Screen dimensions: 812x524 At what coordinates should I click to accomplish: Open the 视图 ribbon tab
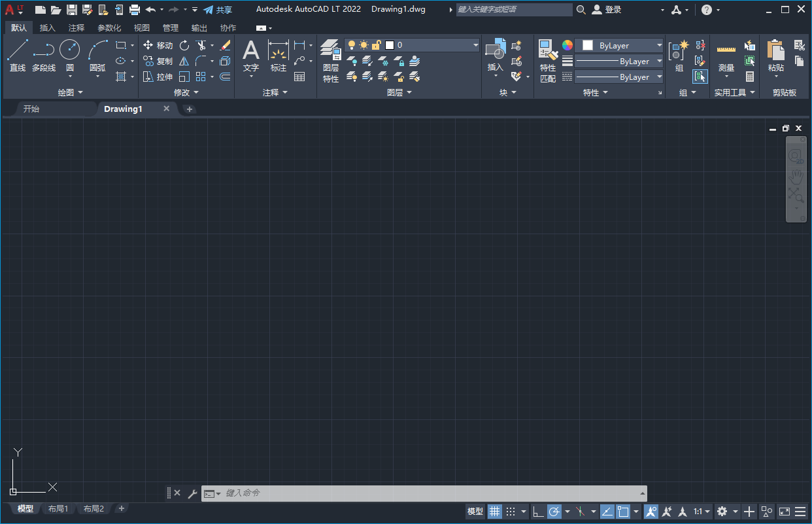pos(142,28)
